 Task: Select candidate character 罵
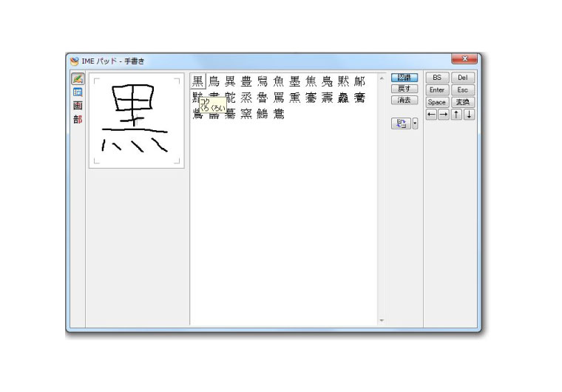pos(279,98)
